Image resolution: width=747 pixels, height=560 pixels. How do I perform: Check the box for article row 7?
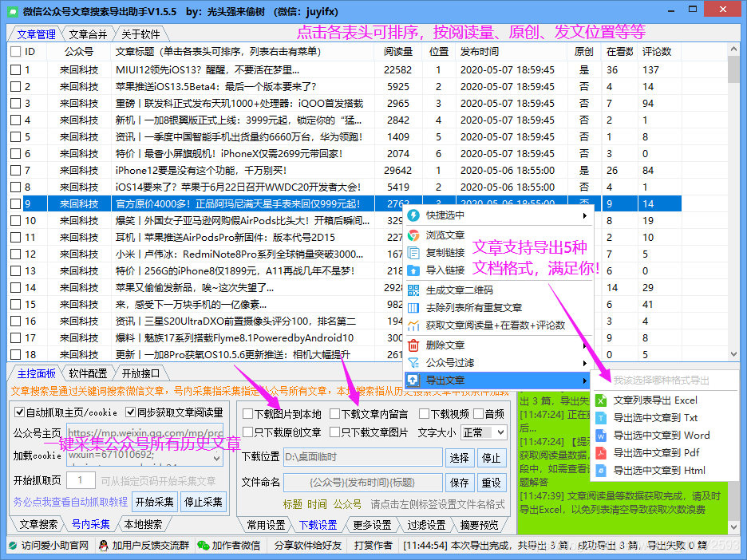point(16,171)
